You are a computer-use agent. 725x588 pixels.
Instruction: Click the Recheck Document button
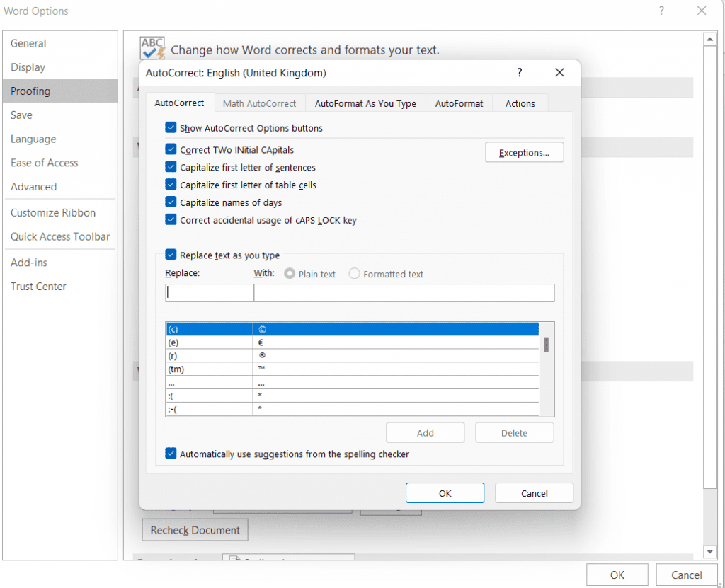coord(195,530)
